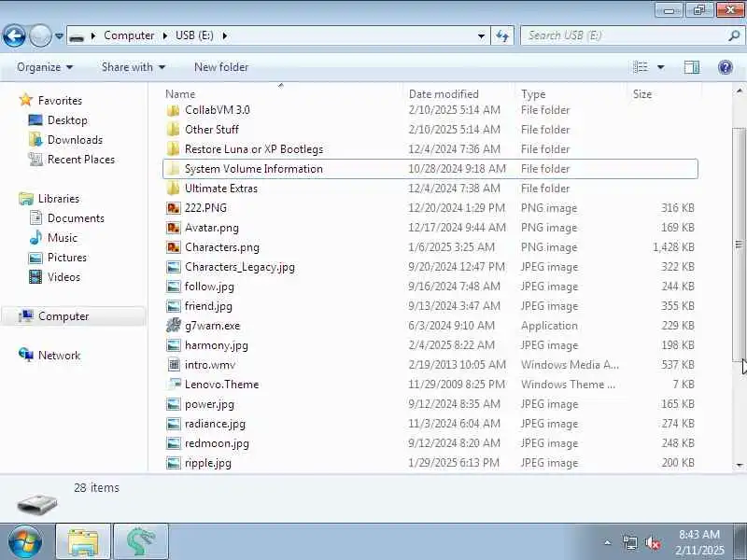Click the scrollbar down arrow
Viewport: 747px width, 560px height.
tap(739, 465)
